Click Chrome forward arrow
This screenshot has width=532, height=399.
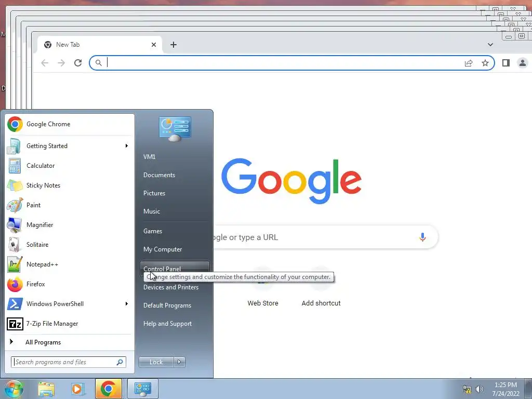[61, 63]
